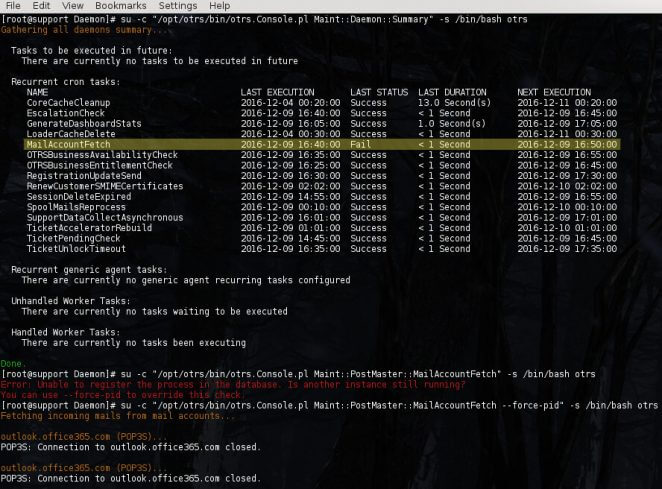Click the Unhandled Worker Tasks heading
Image resolution: width=662 pixels, height=489 pixels.
pyautogui.click(x=71, y=301)
